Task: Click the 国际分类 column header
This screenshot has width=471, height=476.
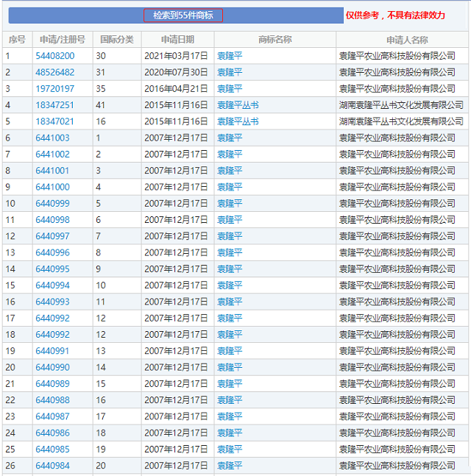Action: click(x=117, y=40)
